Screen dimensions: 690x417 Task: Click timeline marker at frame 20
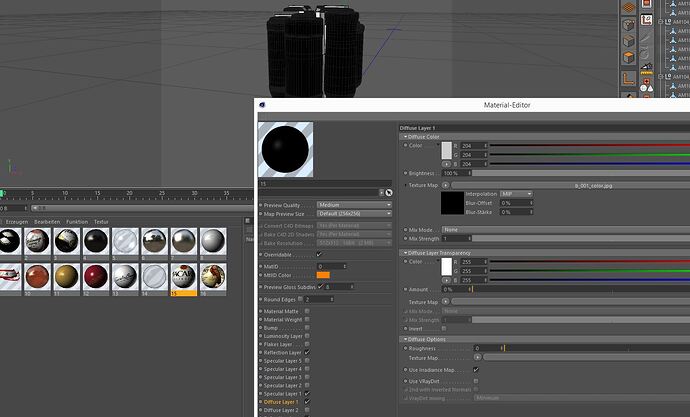tap(129, 194)
